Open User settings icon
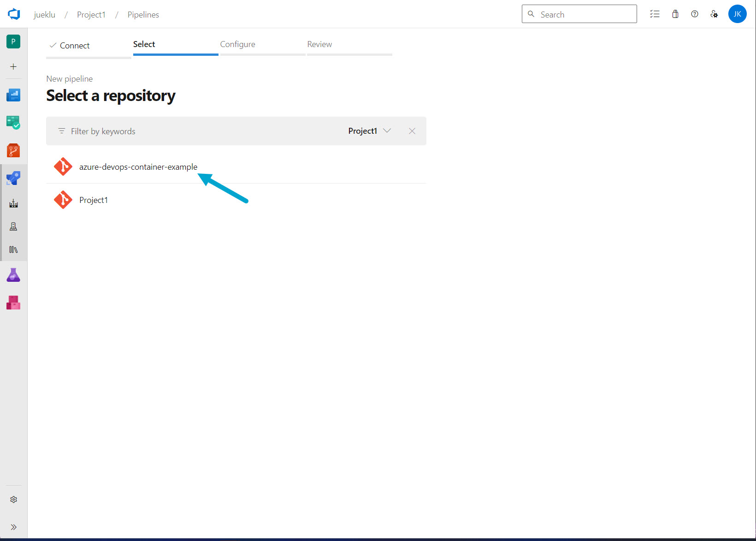The image size is (756, 541). 714,14
